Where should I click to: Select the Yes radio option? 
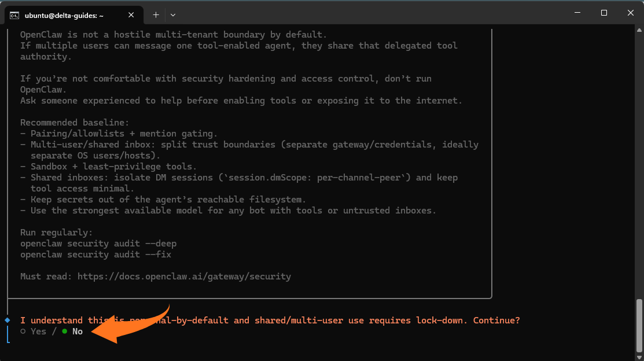23,331
